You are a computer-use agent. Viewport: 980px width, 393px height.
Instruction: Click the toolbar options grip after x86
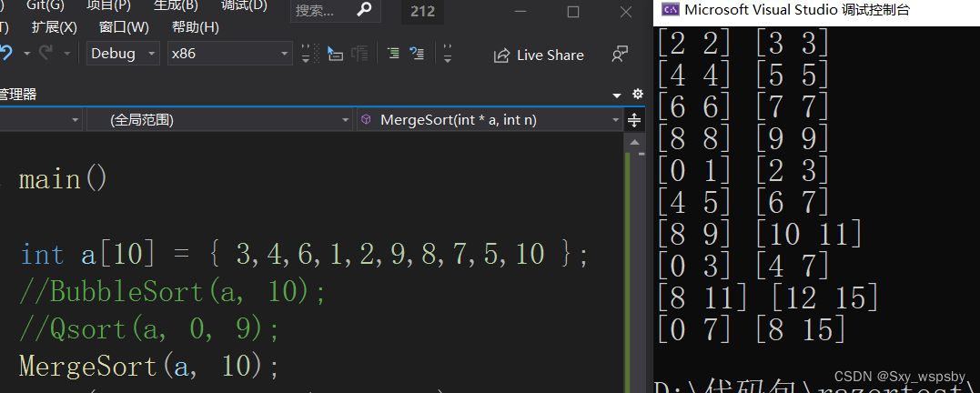point(307,54)
